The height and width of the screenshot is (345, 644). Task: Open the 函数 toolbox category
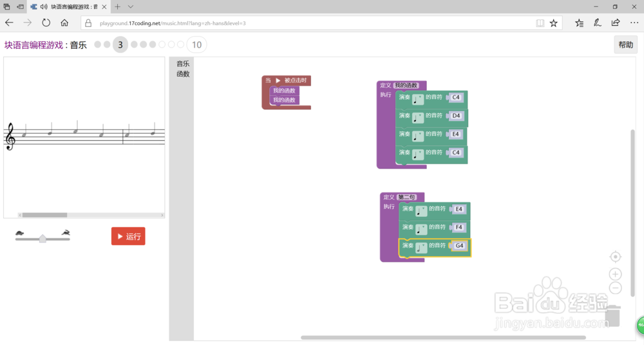pos(183,74)
